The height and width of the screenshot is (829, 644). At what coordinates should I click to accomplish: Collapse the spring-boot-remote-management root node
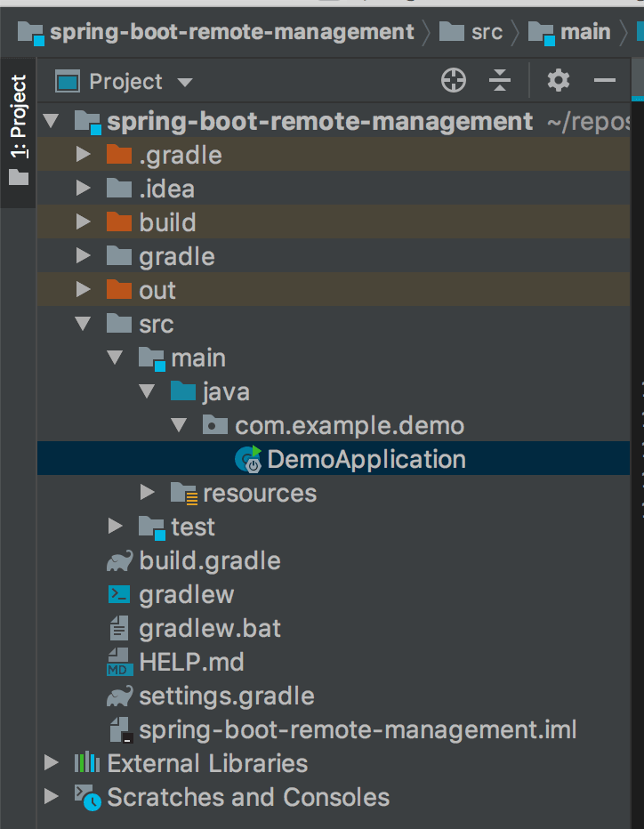point(52,121)
